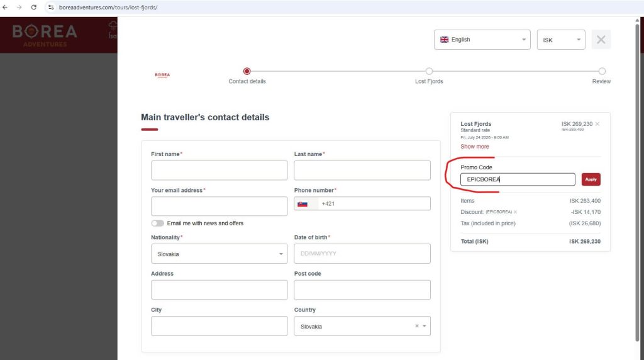Open the Country dropdown arrow

pos(425,326)
